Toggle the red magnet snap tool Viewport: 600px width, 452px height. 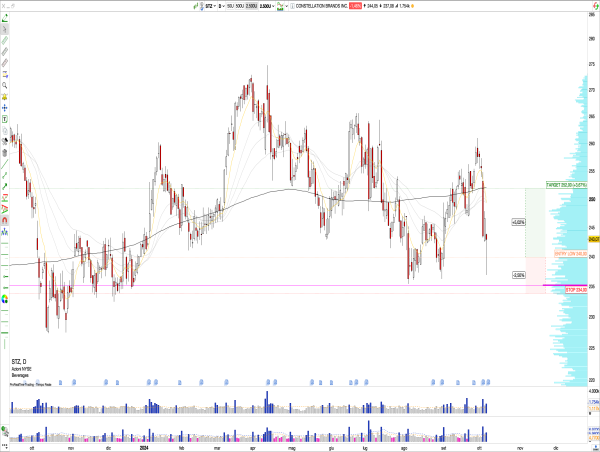point(5,220)
